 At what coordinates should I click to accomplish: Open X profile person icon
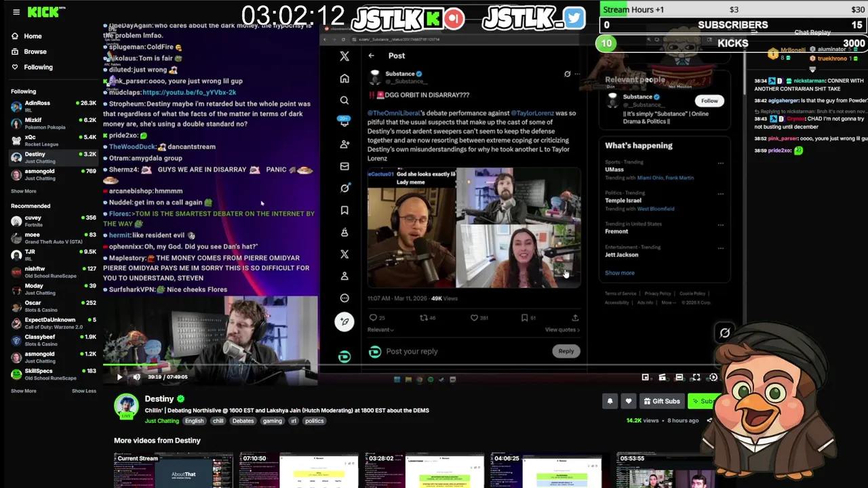(344, 276)
